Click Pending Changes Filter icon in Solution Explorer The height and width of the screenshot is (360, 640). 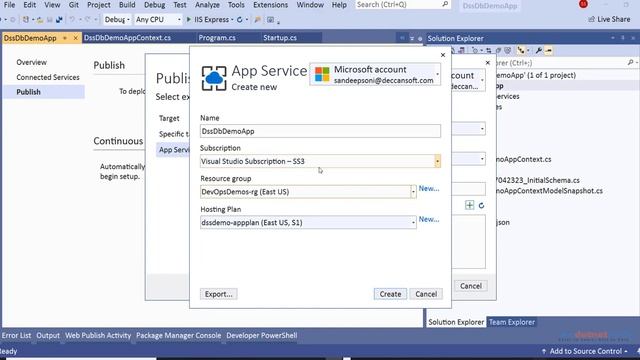[x=476, y=51]
